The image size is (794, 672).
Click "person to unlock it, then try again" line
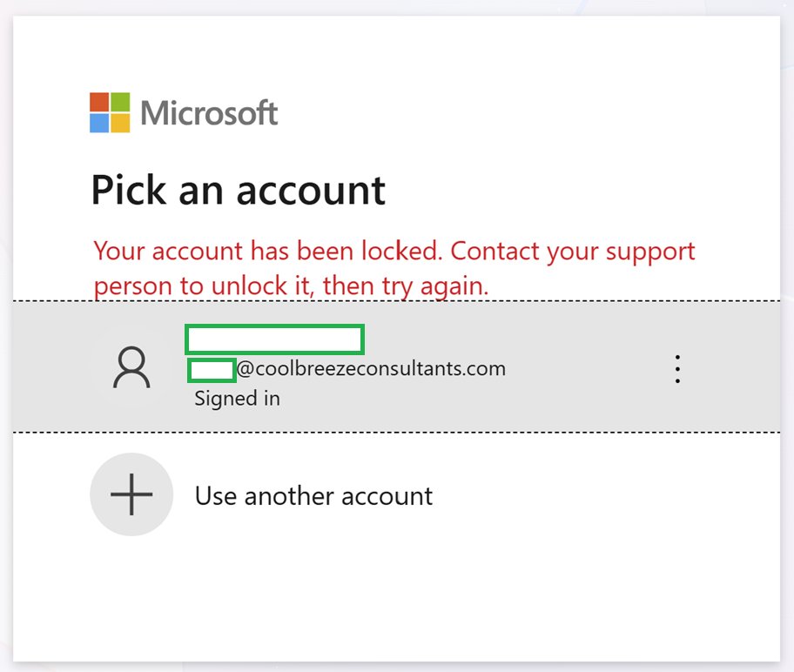(x=291, y=286)
